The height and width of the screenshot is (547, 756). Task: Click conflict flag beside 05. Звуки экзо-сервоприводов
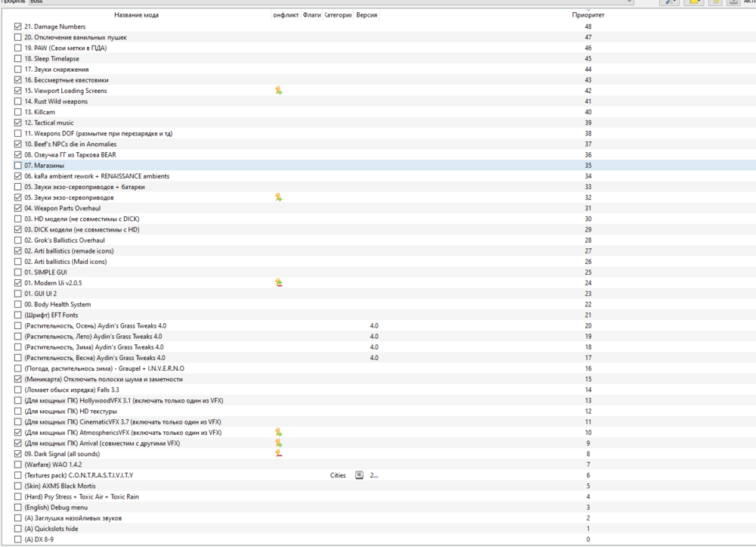tap(279, 197)
